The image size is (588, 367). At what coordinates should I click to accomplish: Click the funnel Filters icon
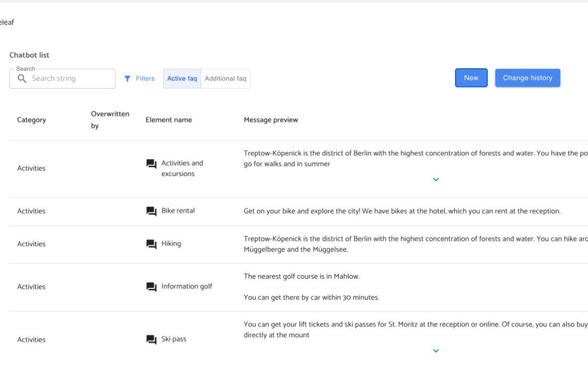(x=127, y=79)
